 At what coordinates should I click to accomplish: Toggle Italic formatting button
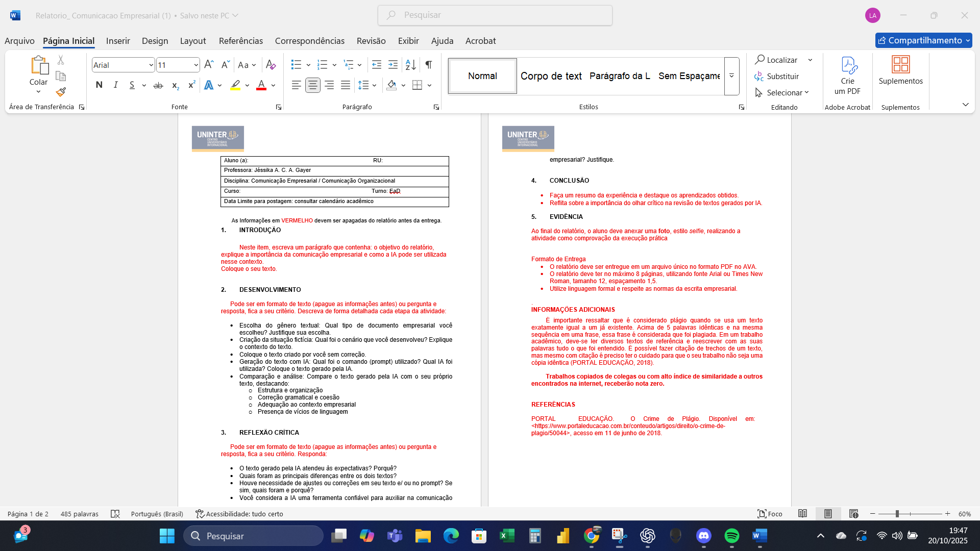(116, 85)
